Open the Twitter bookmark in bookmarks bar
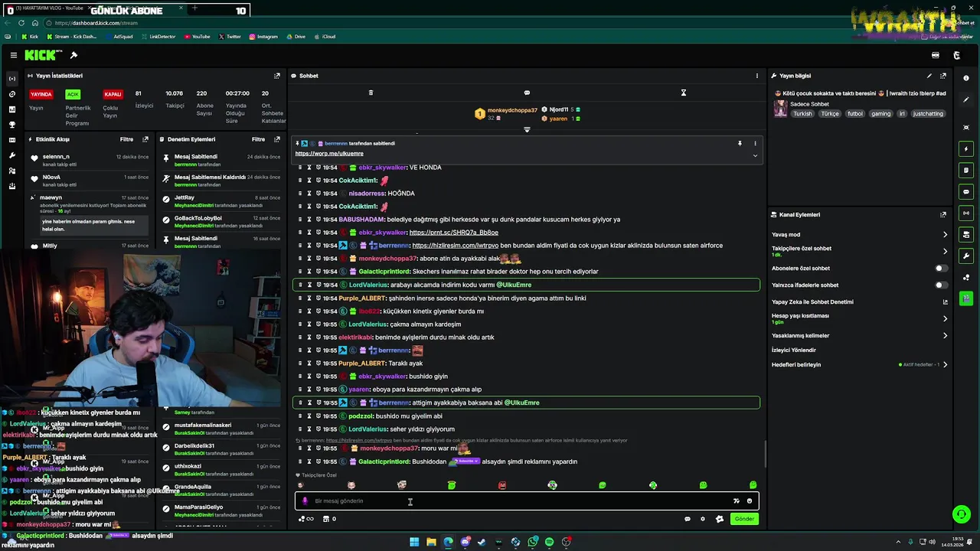Image resolution: width=980 pixels, height=551 pixels. 230,37
